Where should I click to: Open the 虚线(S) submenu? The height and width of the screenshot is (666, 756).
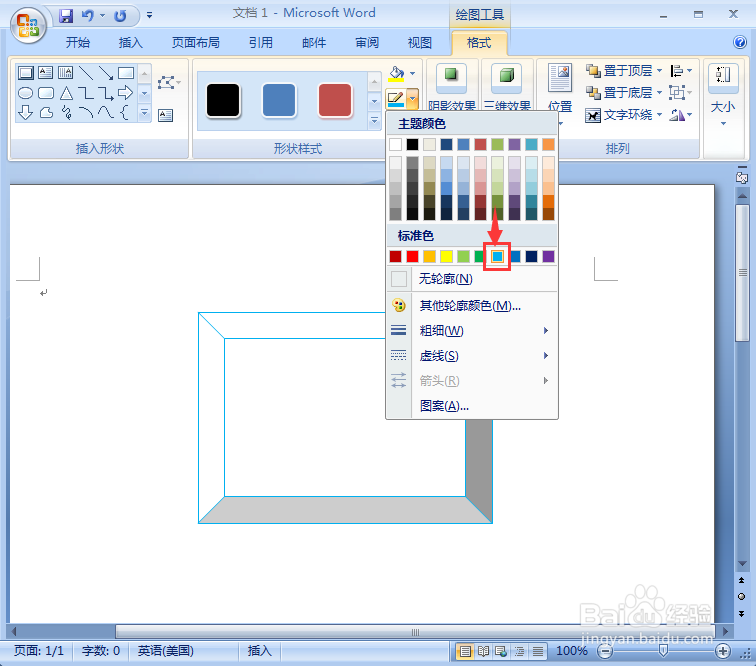(x=472, y=355)
